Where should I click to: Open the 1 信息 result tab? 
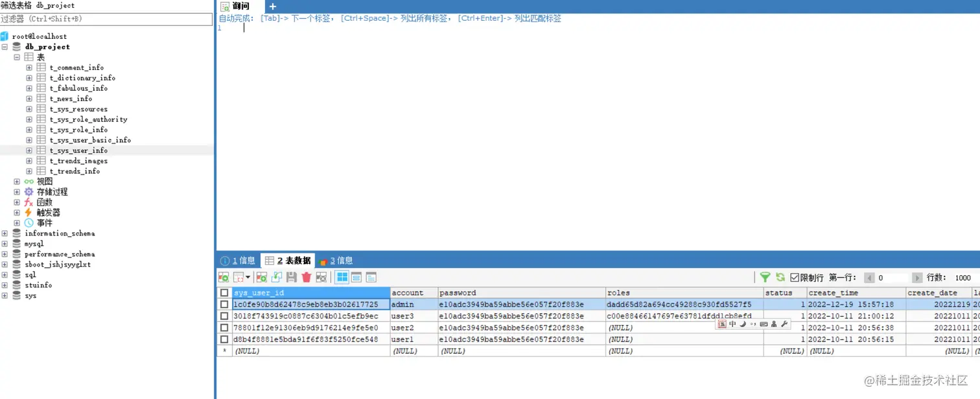click(x=238, y=260)
